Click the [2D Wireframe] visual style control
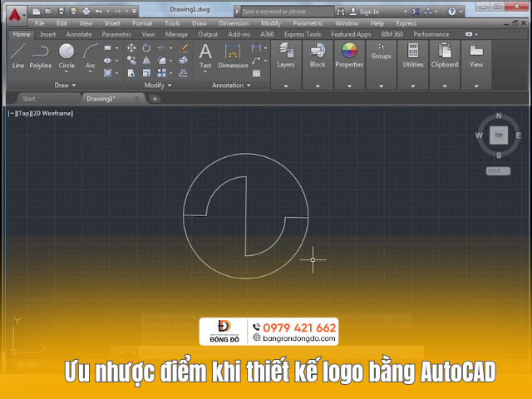 [x=52, y=113]
